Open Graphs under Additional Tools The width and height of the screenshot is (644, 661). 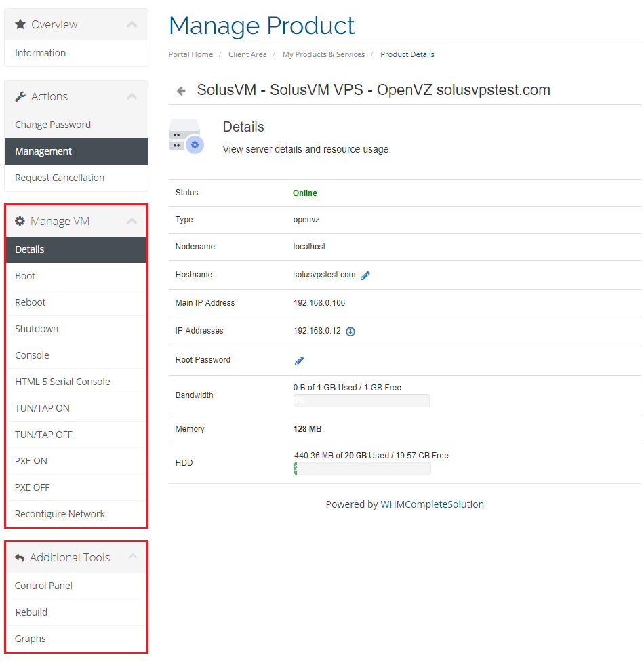click(77, 639)
